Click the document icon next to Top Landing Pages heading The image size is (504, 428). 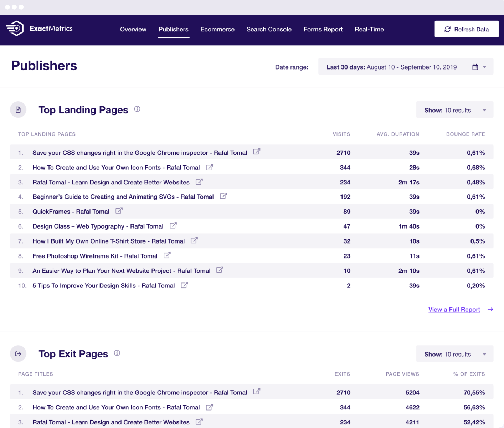(18, 109)
